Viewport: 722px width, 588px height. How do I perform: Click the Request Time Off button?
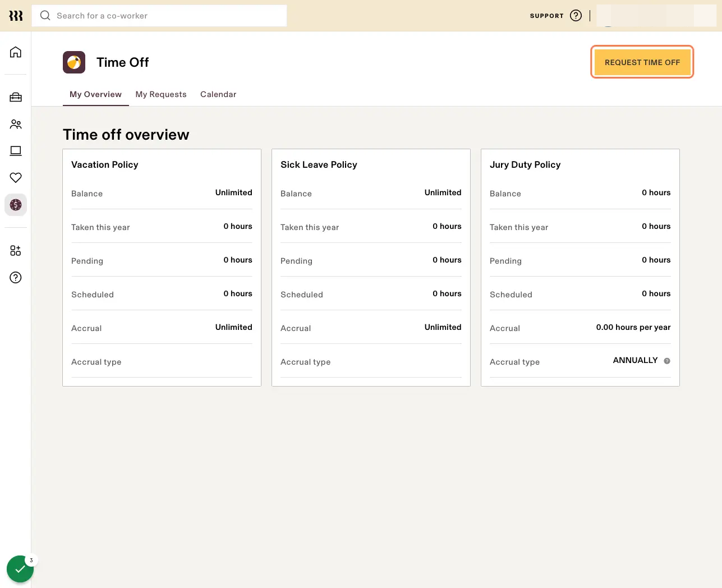point(642,62)
